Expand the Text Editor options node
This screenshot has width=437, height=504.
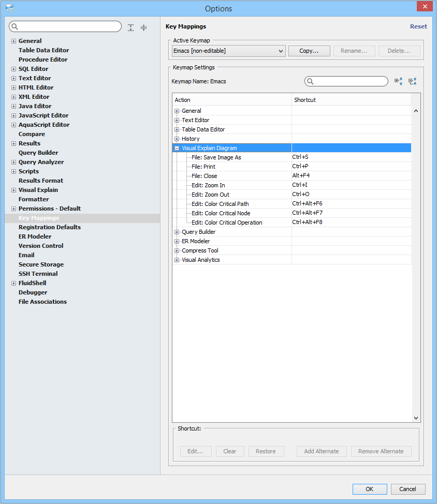coord(13,79)
